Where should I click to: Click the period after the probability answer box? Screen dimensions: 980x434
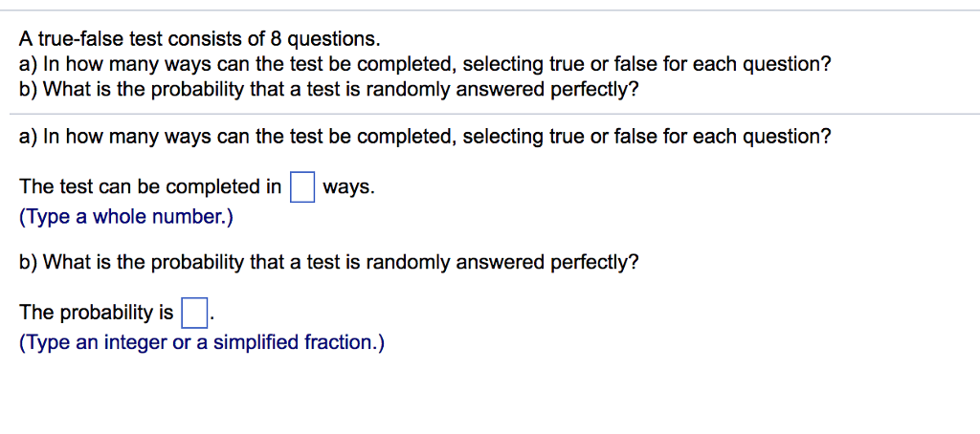[x=212, y=319]
